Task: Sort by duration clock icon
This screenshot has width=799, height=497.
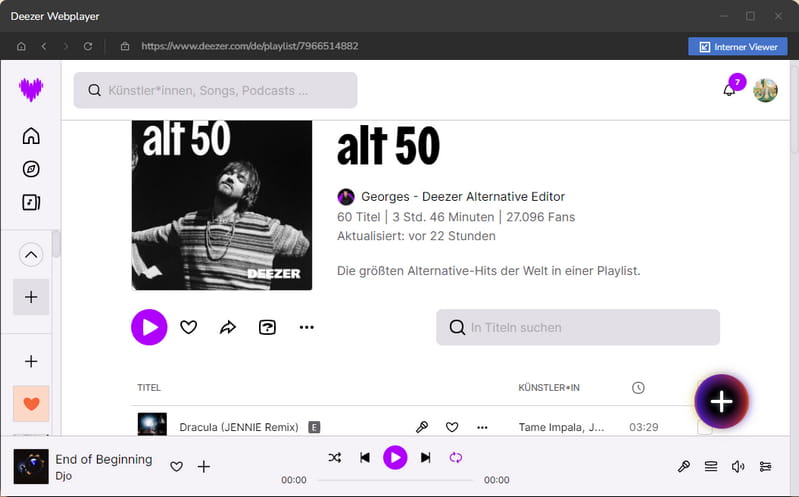Action: 638,388
